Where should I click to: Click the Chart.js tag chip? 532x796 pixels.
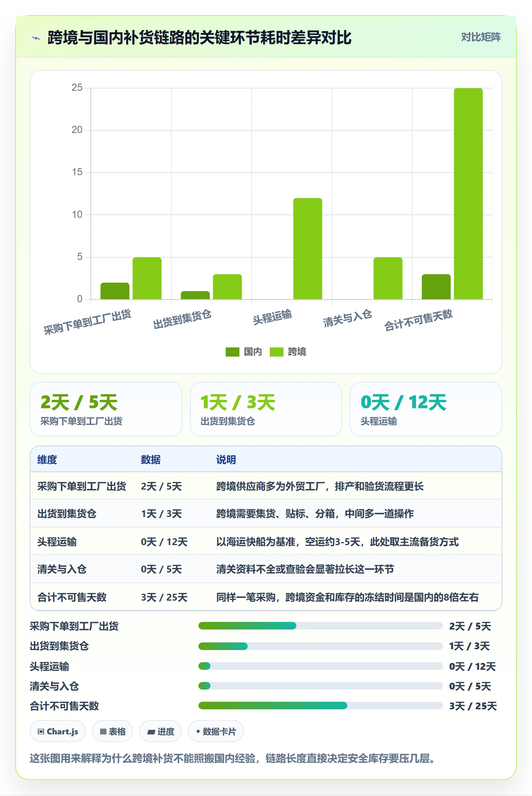click(58, 731)
